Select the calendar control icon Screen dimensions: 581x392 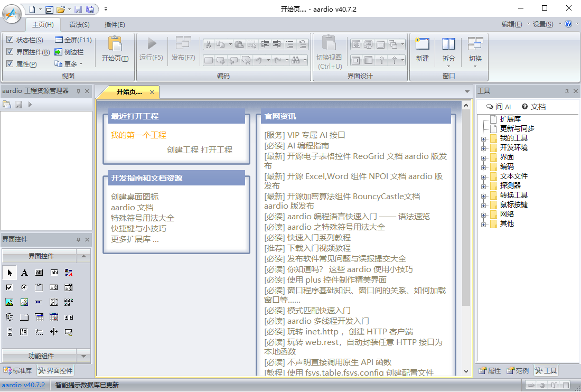[54, 317]
